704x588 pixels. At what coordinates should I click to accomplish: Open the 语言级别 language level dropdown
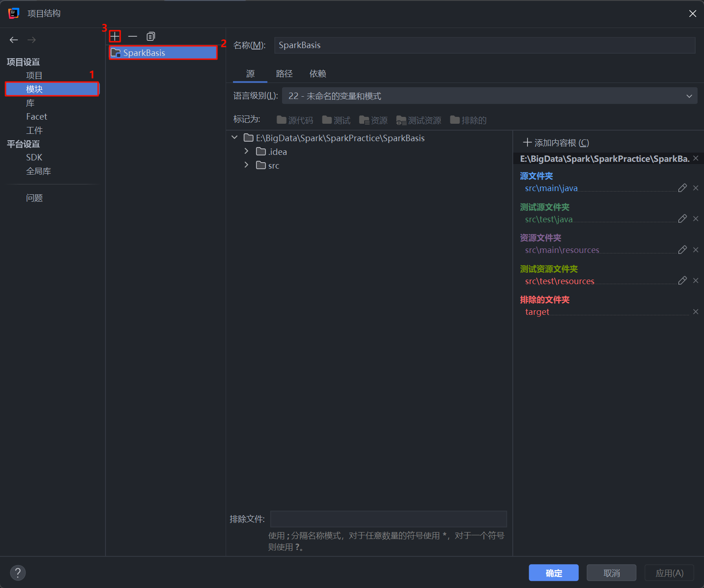tap(489, 96)
